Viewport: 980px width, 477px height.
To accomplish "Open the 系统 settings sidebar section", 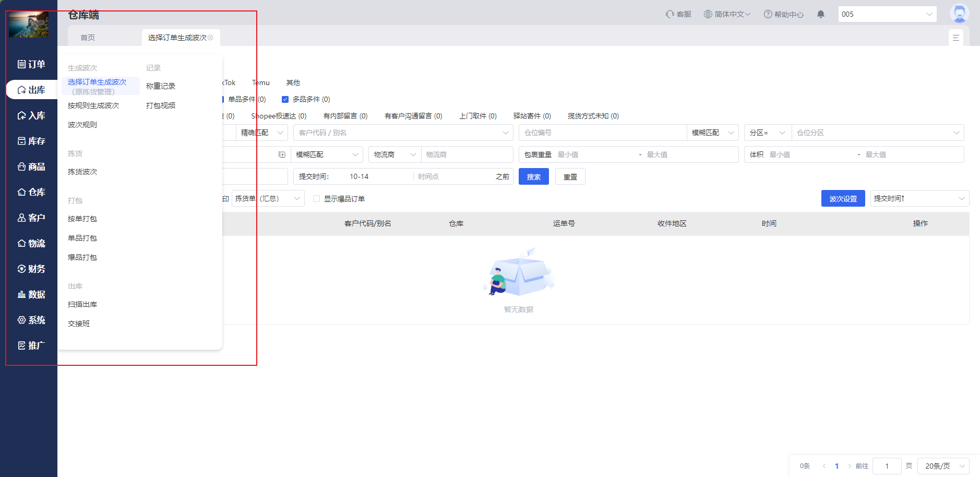I will (31, 320).
